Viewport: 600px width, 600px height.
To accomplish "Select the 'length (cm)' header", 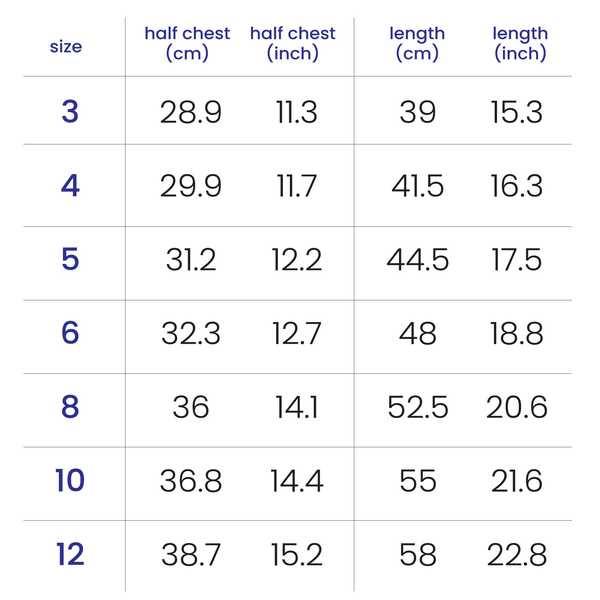I will click(417, 43).
